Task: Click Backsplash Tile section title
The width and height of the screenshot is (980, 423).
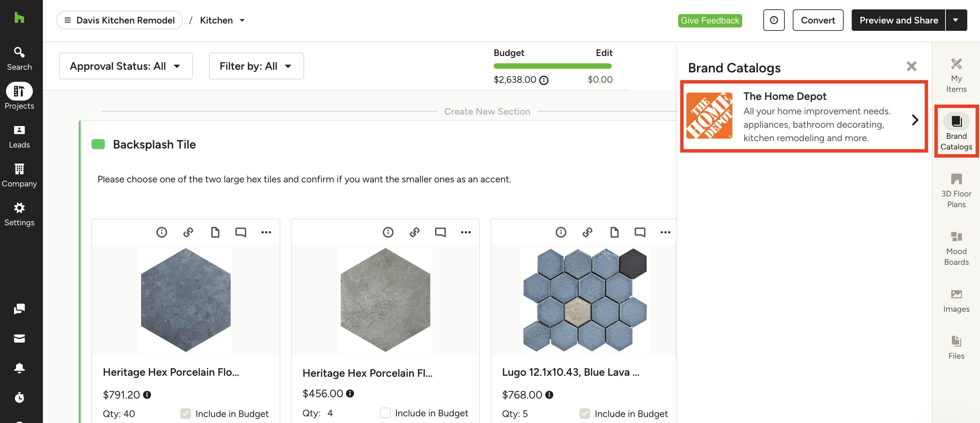Action: [x=154, y=144]
